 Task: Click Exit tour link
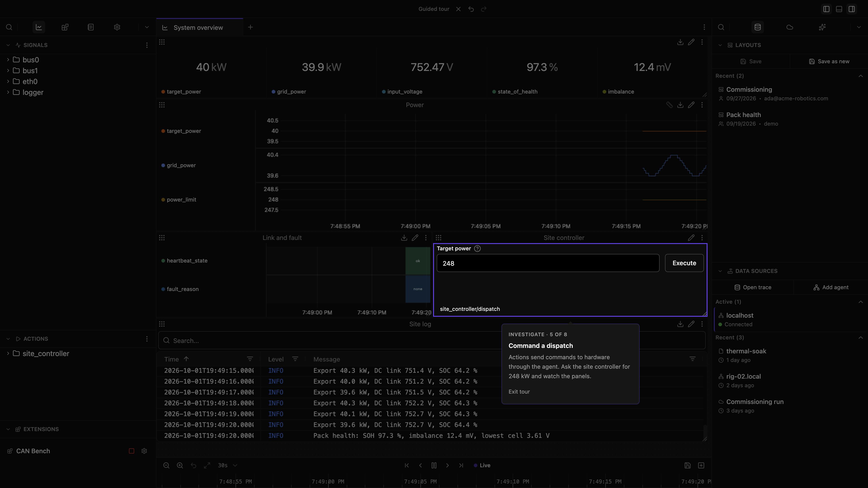[519, 392]
